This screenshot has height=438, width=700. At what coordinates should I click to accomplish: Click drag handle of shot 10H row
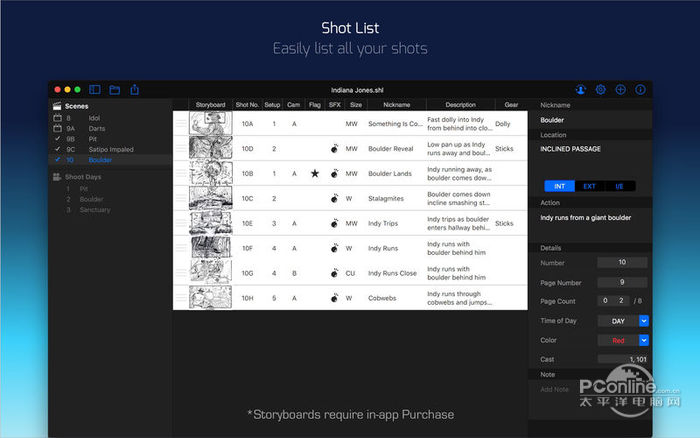(x=181, y=298)
